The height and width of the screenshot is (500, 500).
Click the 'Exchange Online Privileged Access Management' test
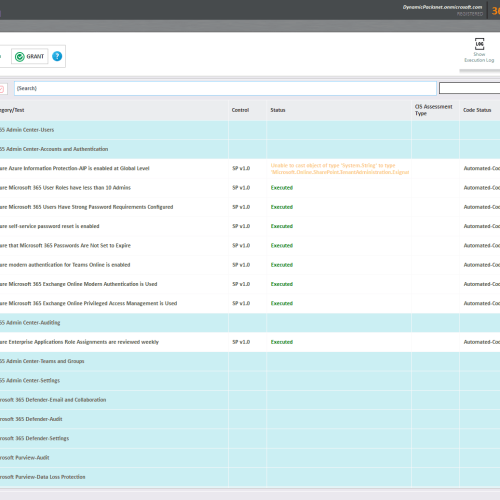[89, 303]
